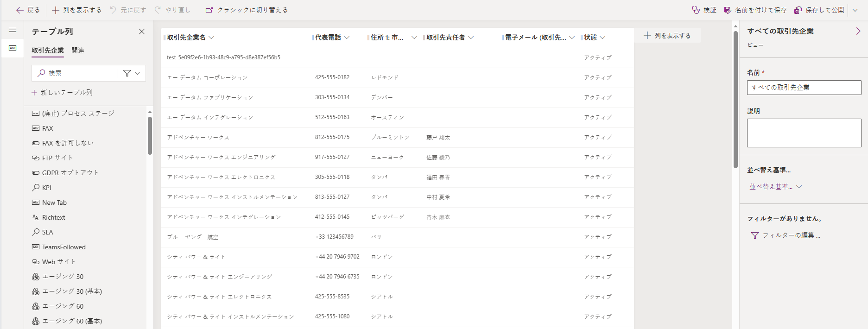Click 保存して公開 save and publish
868x329 pixels.
(819, 10)
